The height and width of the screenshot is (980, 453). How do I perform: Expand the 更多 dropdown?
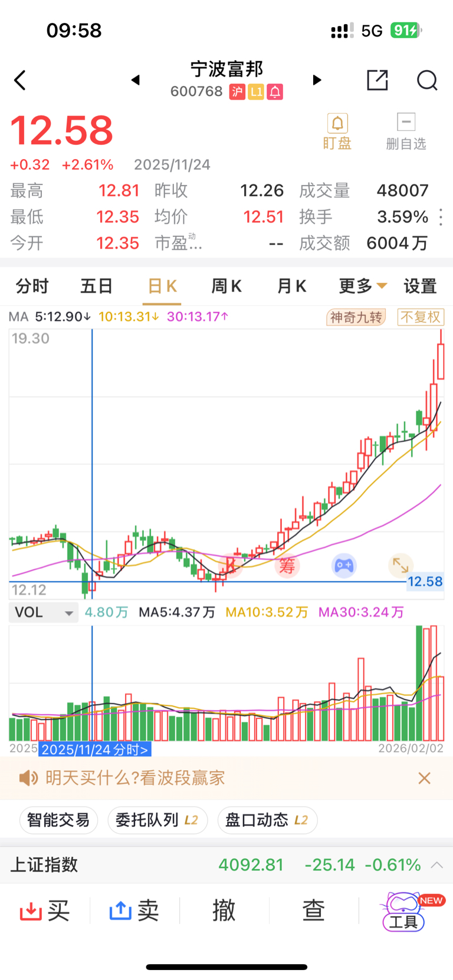coord(363,286)
